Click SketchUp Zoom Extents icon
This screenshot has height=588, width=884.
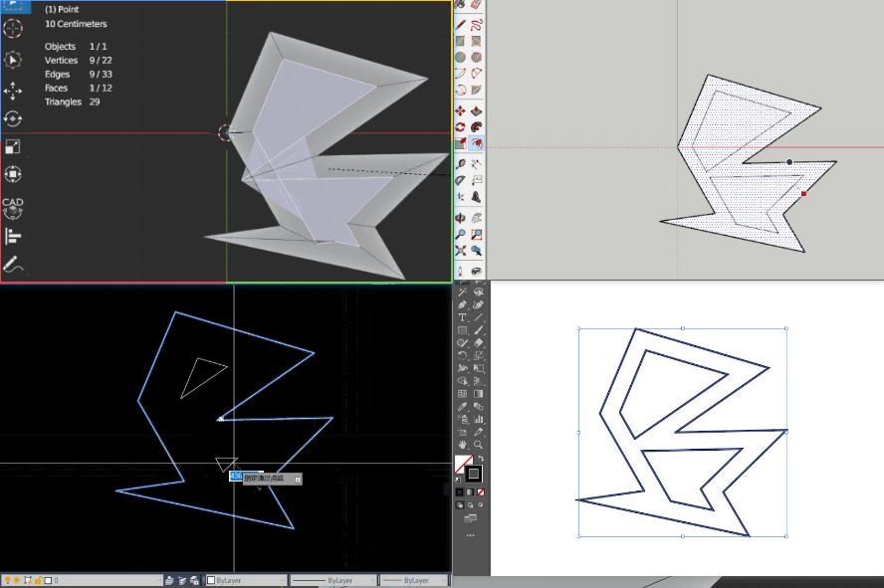coord(461,251)
